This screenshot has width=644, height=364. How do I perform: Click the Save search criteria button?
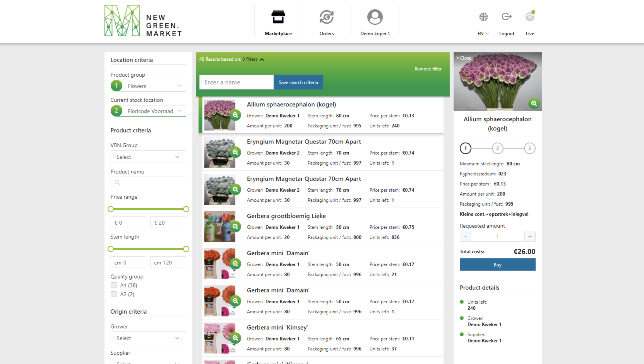point(298,82)
